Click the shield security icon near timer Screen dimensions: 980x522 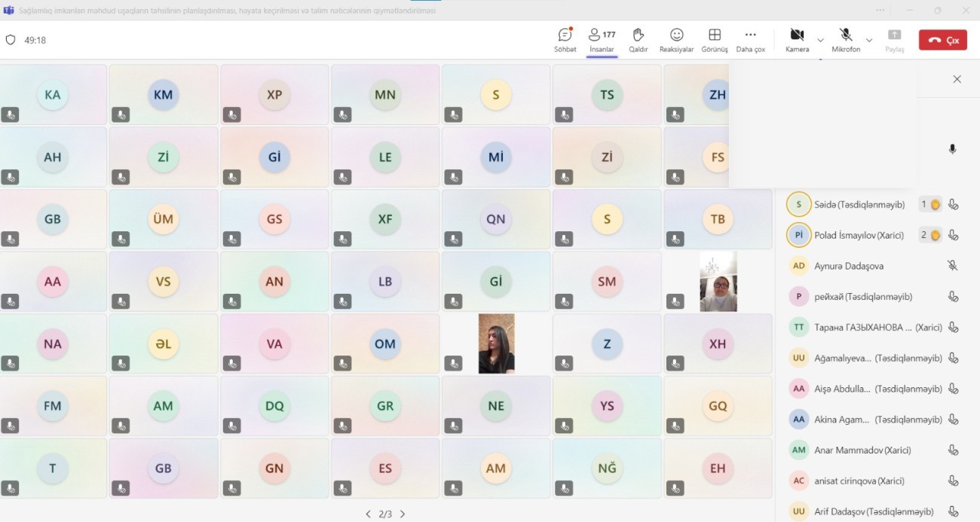[11, 40]
